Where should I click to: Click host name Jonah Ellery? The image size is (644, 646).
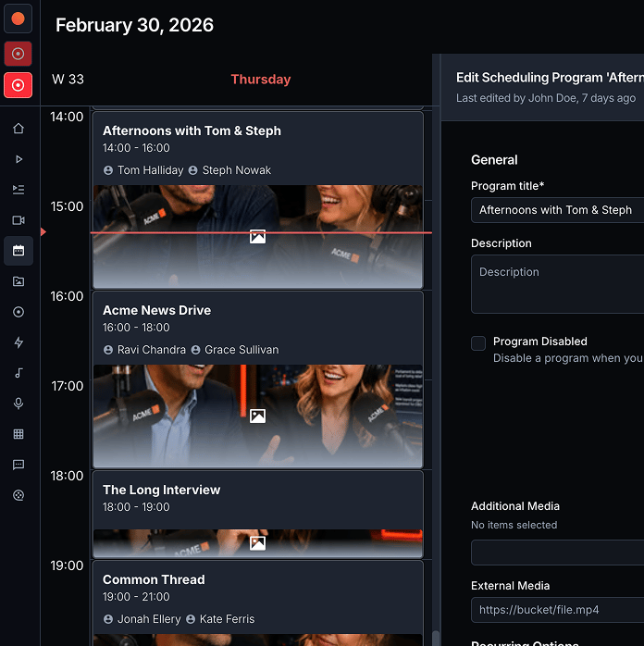point(149,619)
